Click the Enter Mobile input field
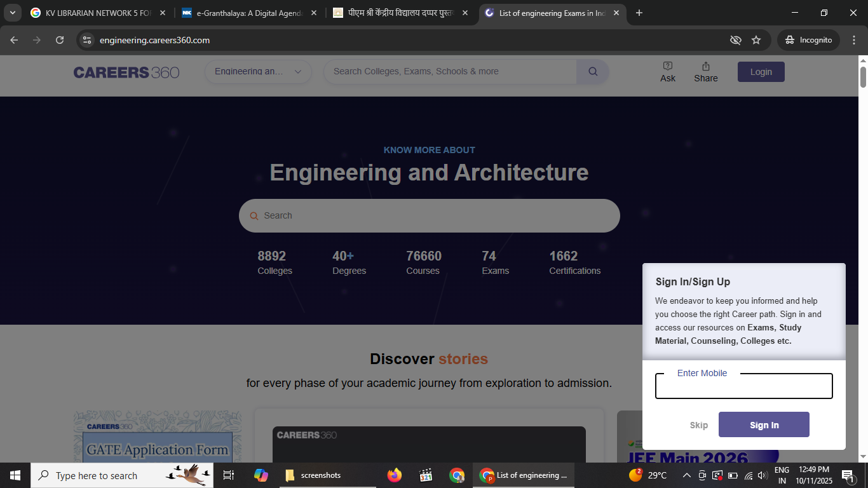Image resolution: width=868 pixels, height=488 pixels. coord(743,387)
